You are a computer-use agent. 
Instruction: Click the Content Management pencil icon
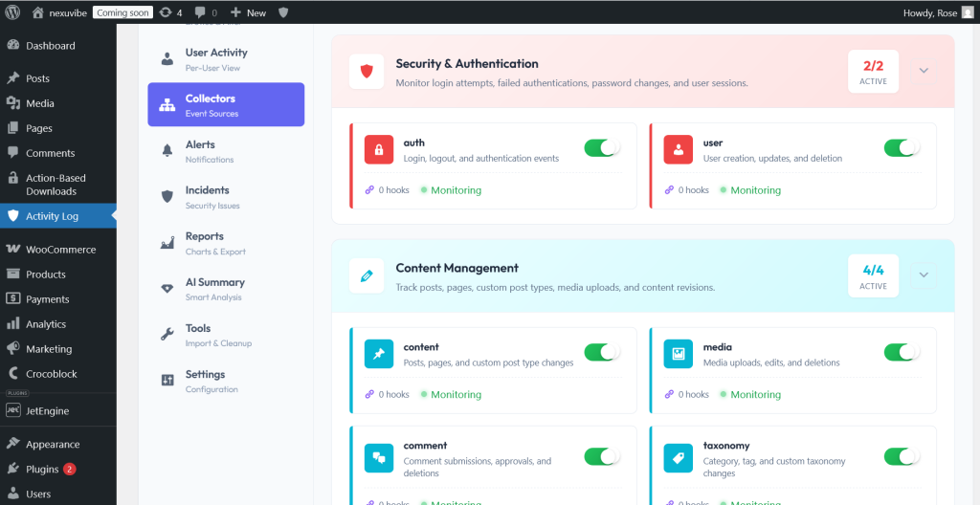[367, 275]
